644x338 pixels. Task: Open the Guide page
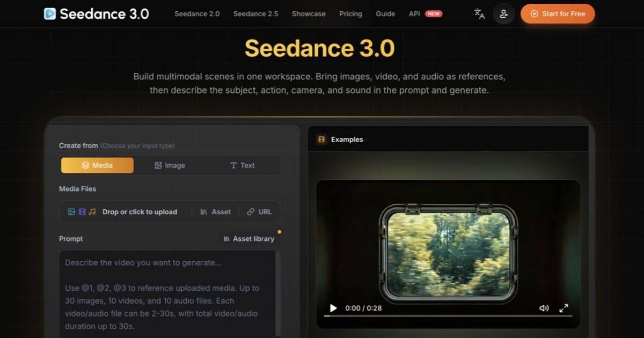[x=385, y=14]
